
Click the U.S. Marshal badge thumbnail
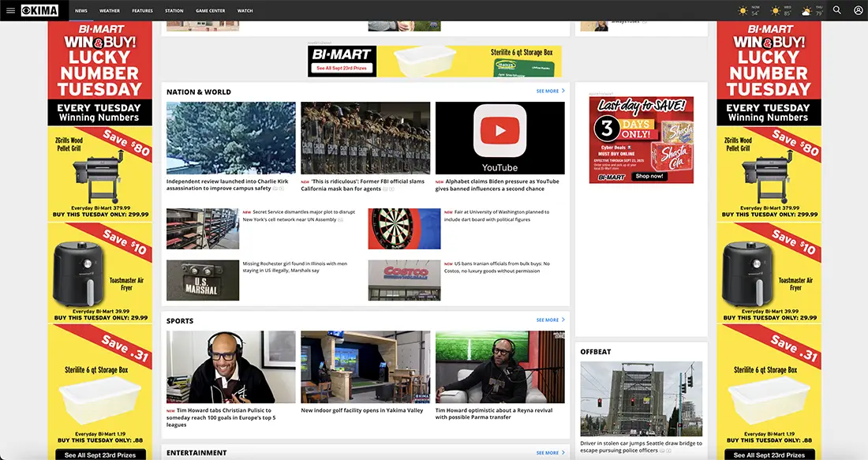pyautogui.click(x=203, y=281)
